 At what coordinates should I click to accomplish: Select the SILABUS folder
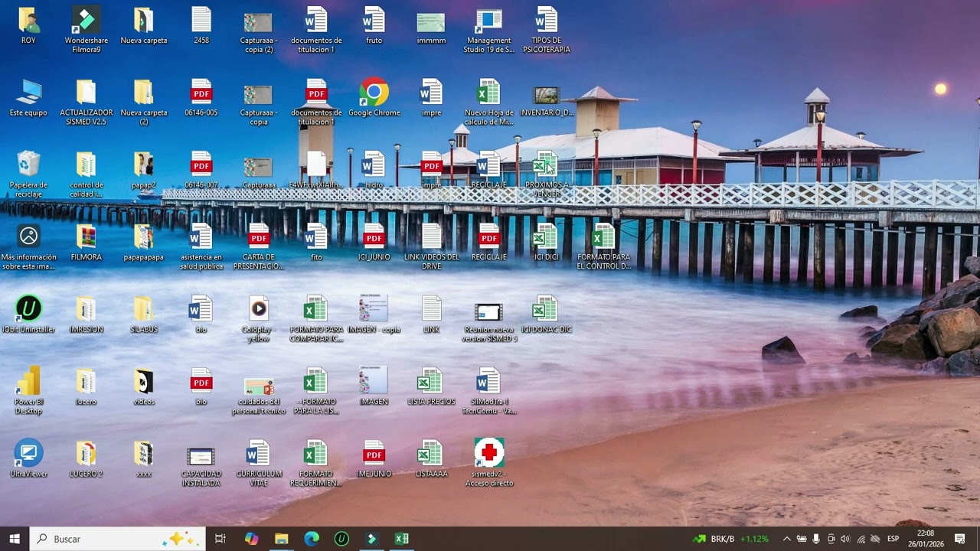coord(144,315)
